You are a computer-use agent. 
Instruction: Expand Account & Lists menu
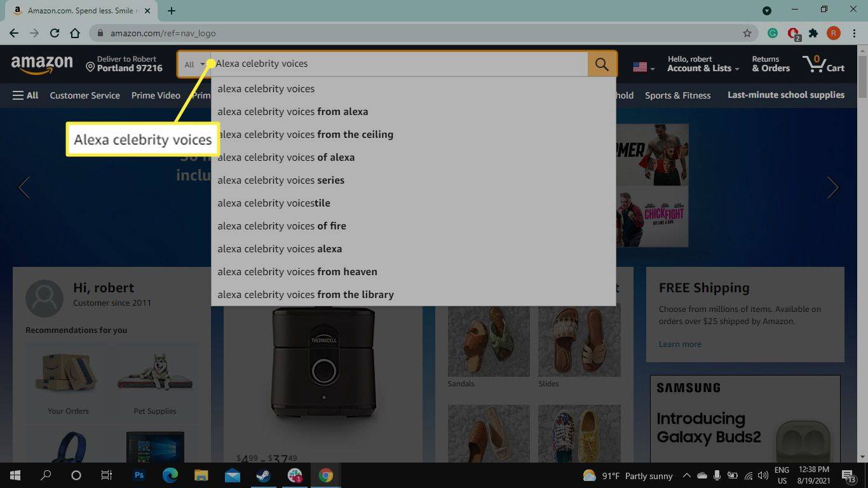pyautogui.click(x=703, y=64)
